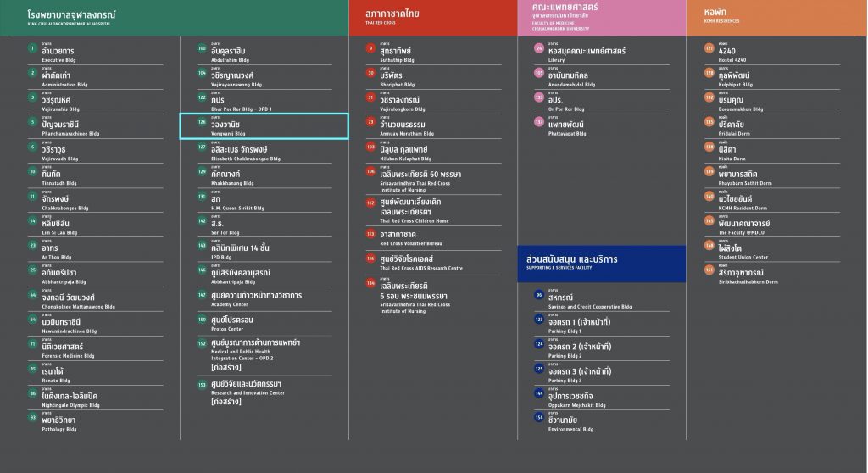
Task: Click the orange 135 circle beside Pridalai Dorm
Action: pos(709,122)
